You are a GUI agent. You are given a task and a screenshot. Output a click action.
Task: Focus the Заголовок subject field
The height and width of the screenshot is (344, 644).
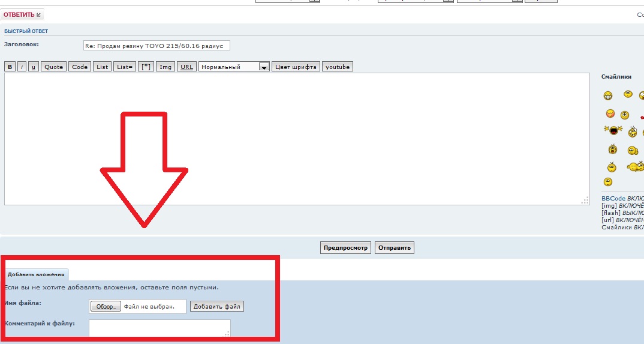pyautogui.click(x=156, y=46)
